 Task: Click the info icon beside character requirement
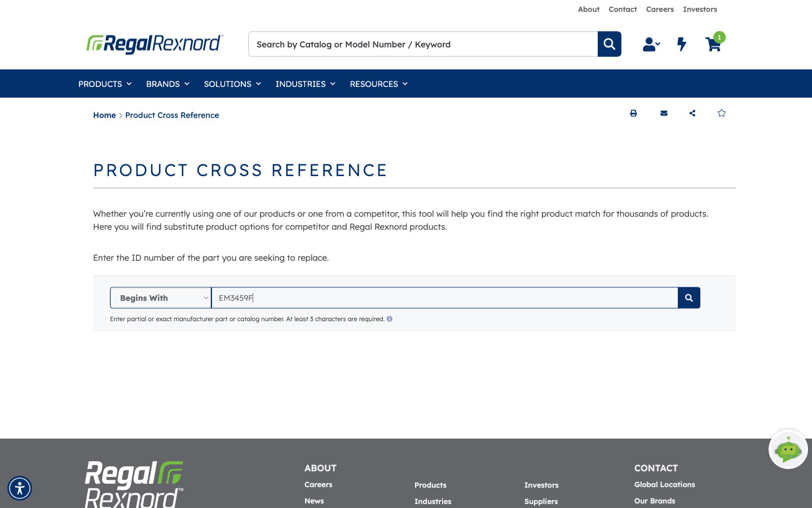(390, 319)
